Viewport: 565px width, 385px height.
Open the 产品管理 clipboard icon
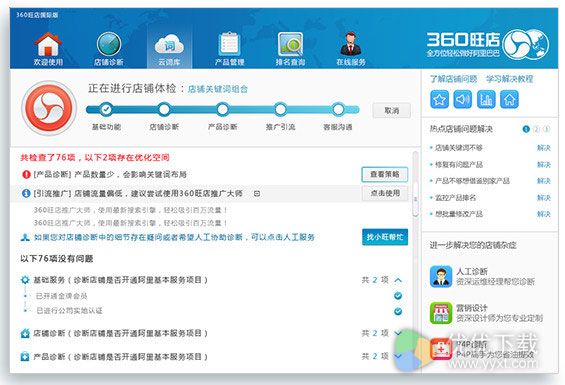click(x=230, y=44)
